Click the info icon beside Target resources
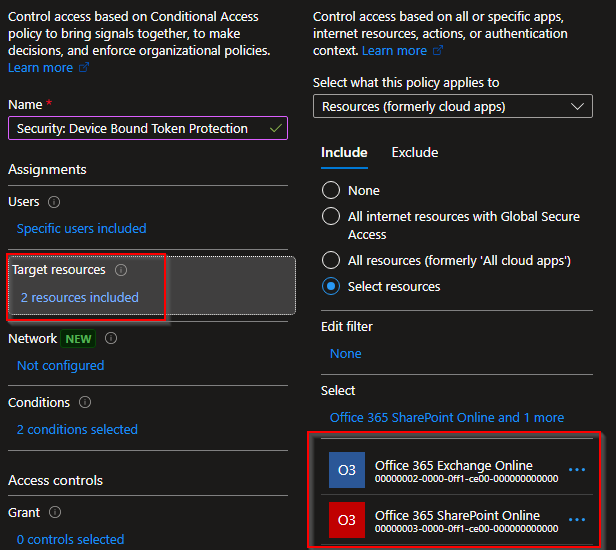The height and width of the screenshot is (550, 616). point(121,270)
